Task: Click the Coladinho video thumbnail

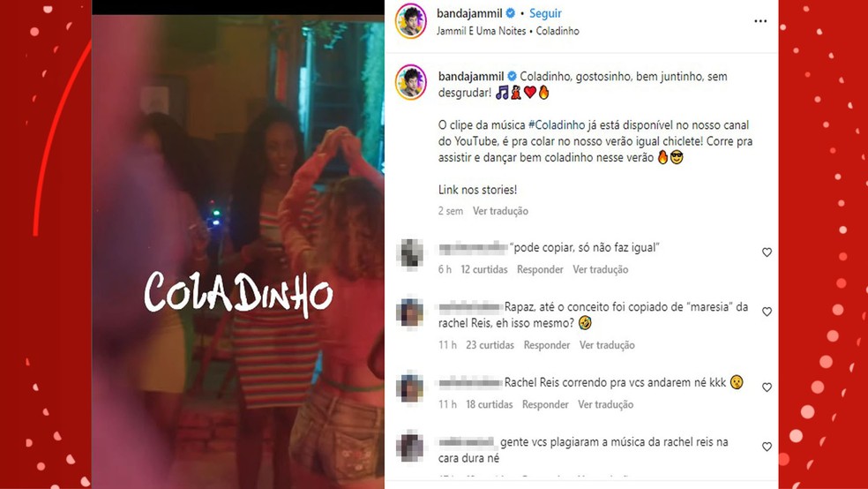Action: pos(238,252)
